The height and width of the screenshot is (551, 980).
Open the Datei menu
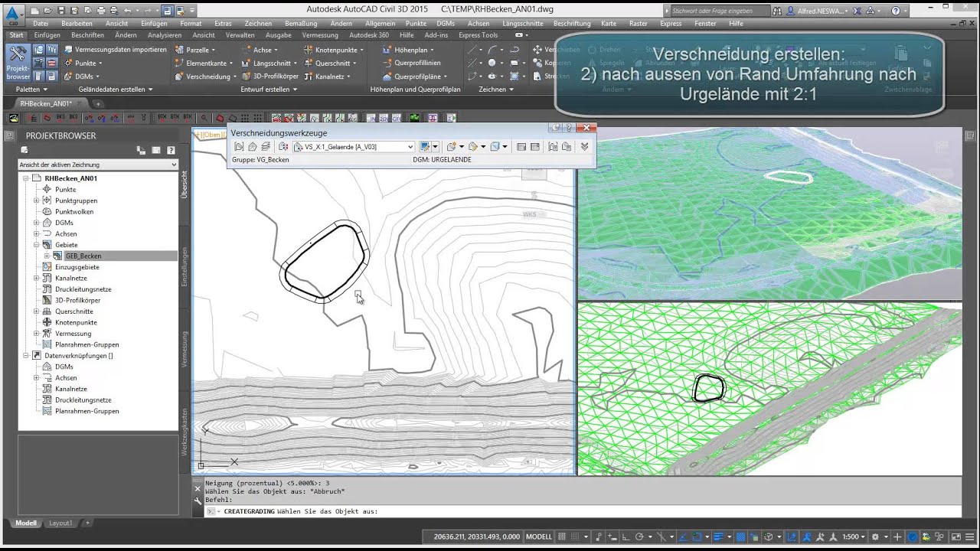(41, 24)
